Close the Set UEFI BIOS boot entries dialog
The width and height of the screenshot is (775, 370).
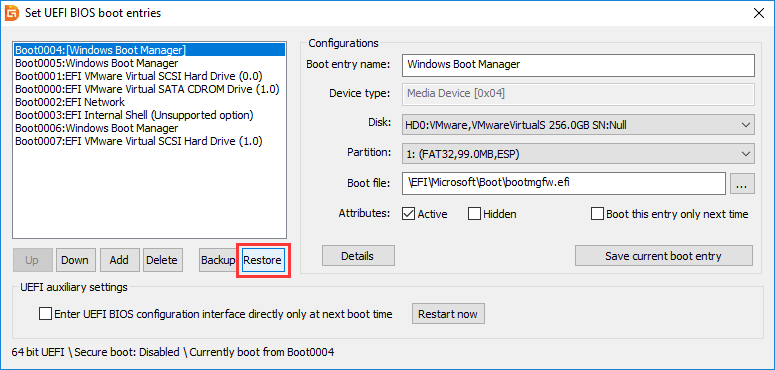(759, 13)
